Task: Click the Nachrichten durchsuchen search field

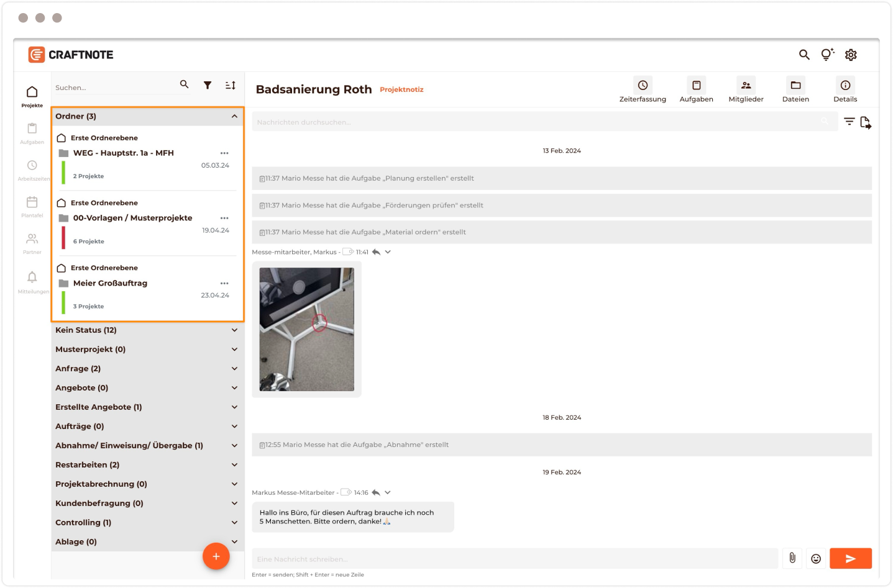Action: (x=534, y=122)
